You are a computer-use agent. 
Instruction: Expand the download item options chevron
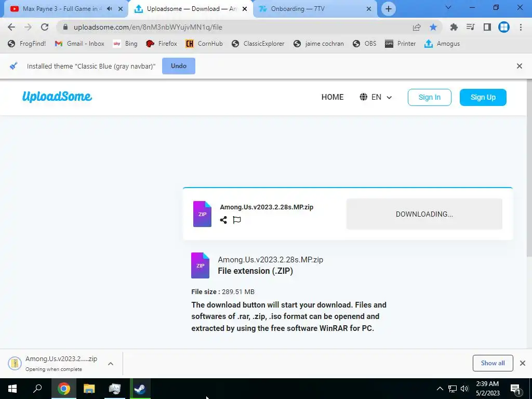(x=111, y=364)
